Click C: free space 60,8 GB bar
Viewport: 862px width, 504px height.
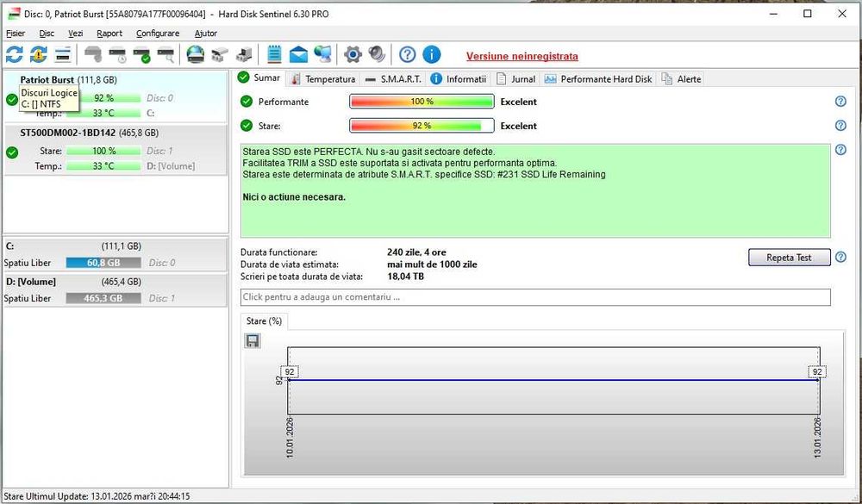(103, 263)
